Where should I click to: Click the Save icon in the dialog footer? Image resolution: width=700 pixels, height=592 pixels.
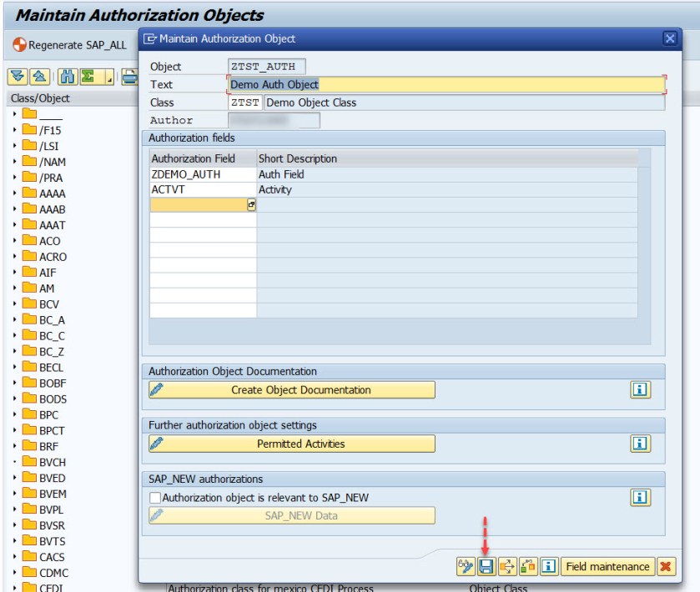[x=486, y=567]
